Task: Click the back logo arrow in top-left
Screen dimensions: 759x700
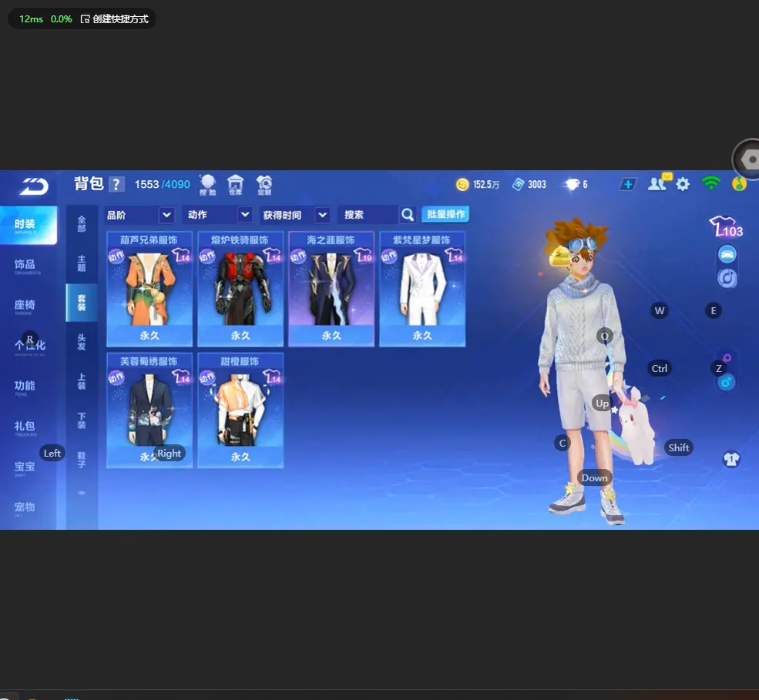Action: [34, 186]
